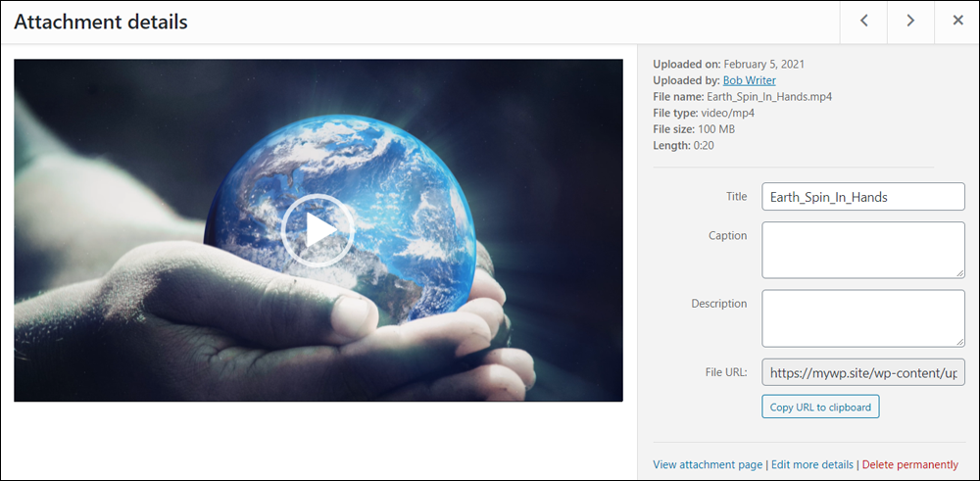Select the File URL field
The height and width of the screenshot is (481, 980).
tap(863, 373)
